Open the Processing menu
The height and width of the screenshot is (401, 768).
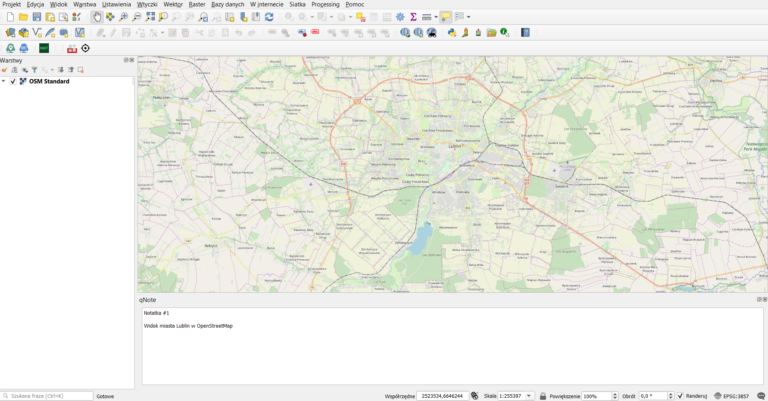(x=325, y=4)
